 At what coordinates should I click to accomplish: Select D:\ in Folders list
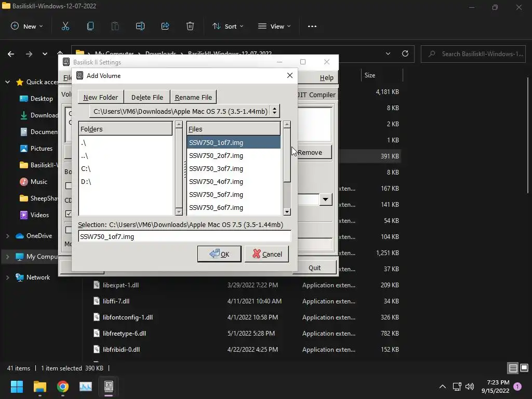[x=126, y=181]
